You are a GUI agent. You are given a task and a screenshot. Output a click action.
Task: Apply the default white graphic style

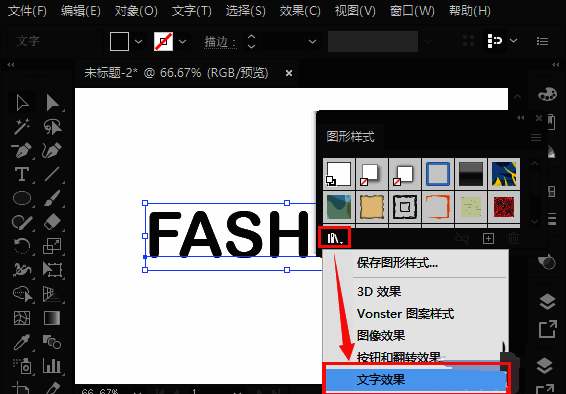click(339, 174)
